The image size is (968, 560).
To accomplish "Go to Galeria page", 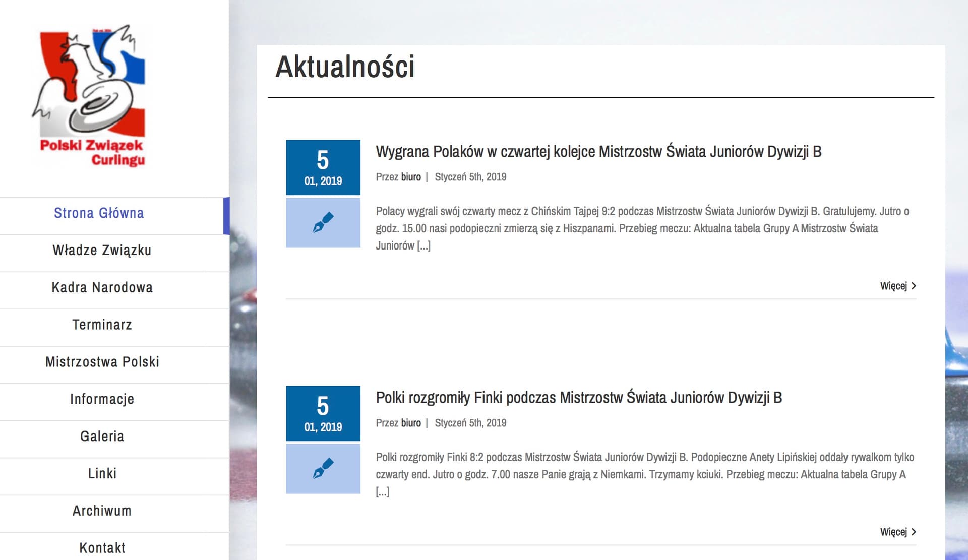I will coord(102,437).
